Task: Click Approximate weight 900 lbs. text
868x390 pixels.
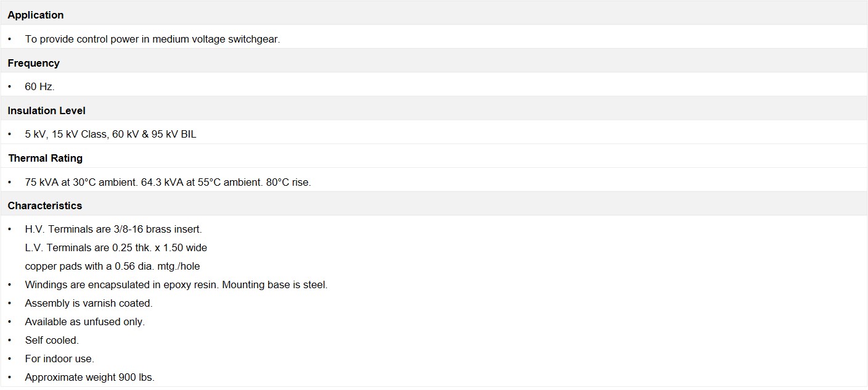Action: tap(89, 377)
